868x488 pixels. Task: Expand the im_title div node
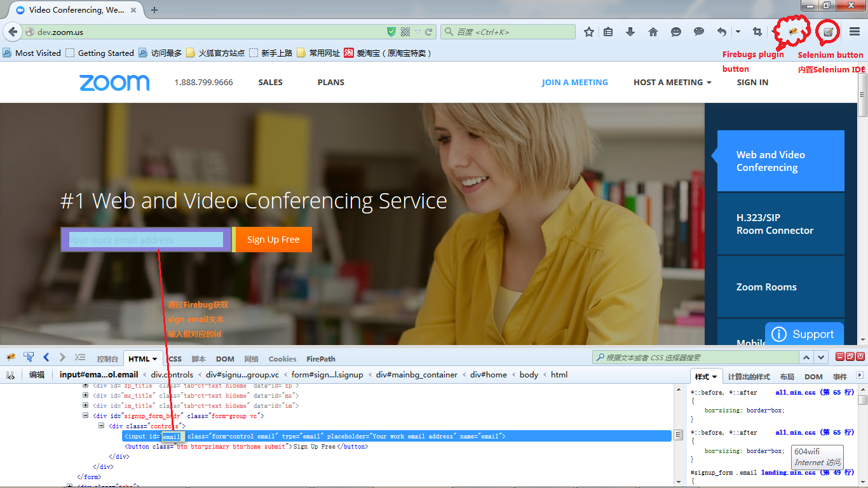(x=86, y=405)
